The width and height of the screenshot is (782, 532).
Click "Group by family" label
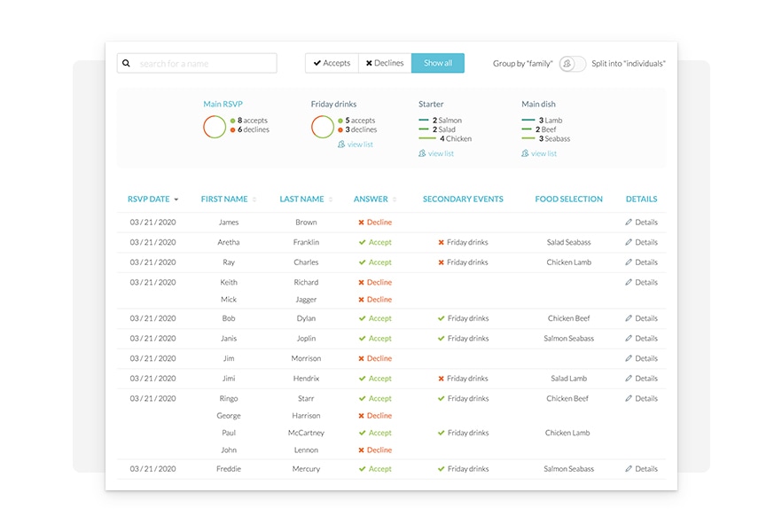523,63
